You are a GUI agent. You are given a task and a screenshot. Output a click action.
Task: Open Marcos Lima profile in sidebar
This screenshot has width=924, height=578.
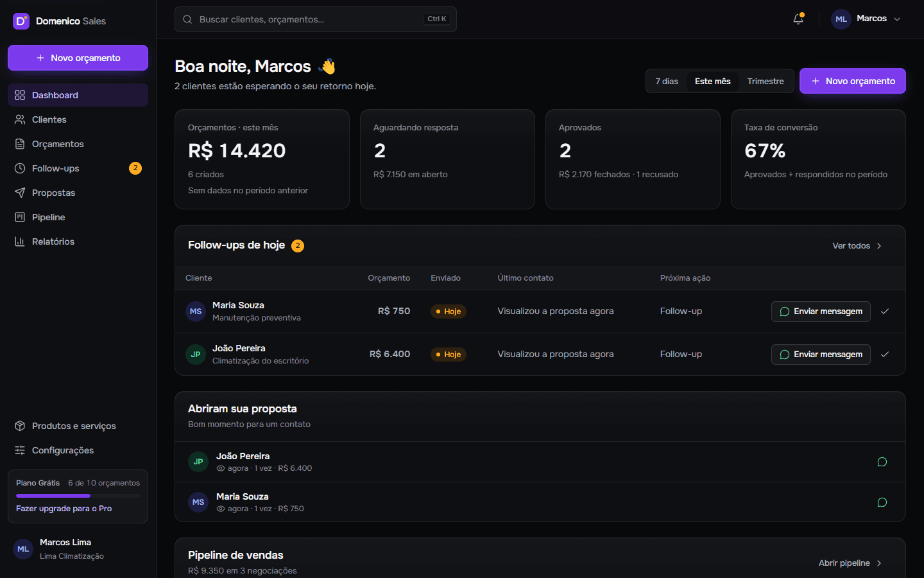point(78,549)
